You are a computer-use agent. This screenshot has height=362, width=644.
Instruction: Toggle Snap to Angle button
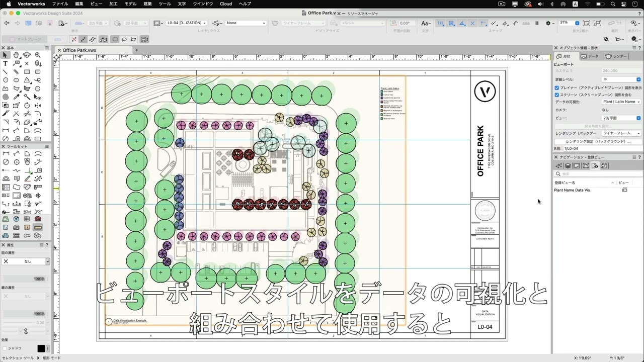point(462,23)
